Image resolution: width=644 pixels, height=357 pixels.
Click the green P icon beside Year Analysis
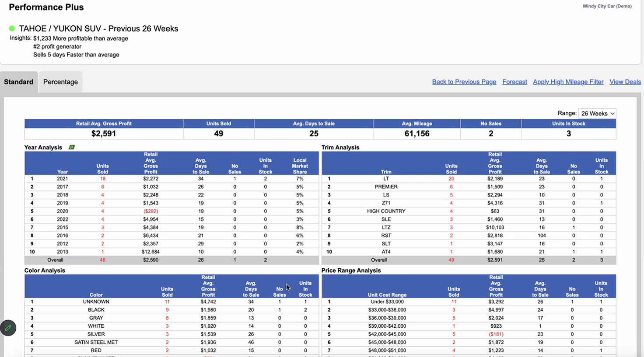[x=72, y=147]
